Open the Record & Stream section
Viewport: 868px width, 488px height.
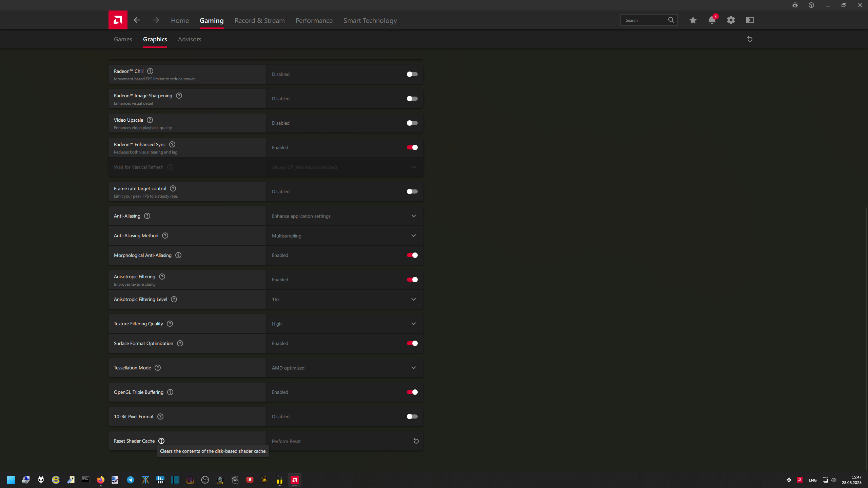tap(259, 20)
